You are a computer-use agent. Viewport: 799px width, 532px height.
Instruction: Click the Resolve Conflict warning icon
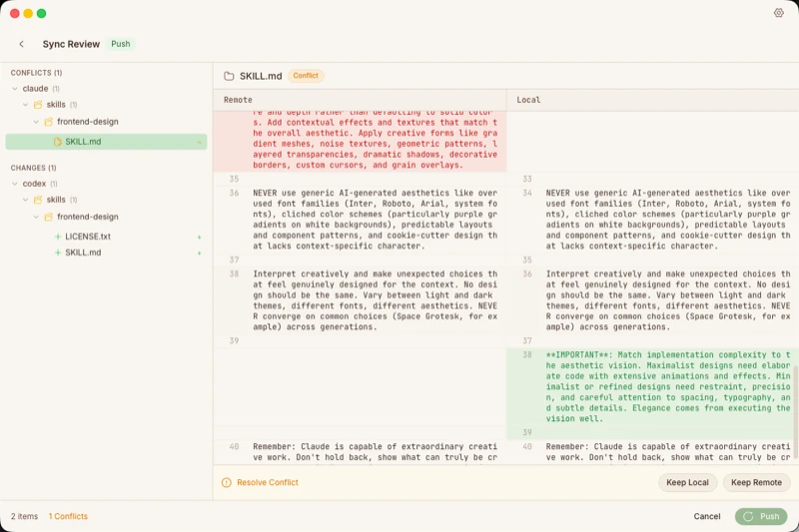point(227,483)
